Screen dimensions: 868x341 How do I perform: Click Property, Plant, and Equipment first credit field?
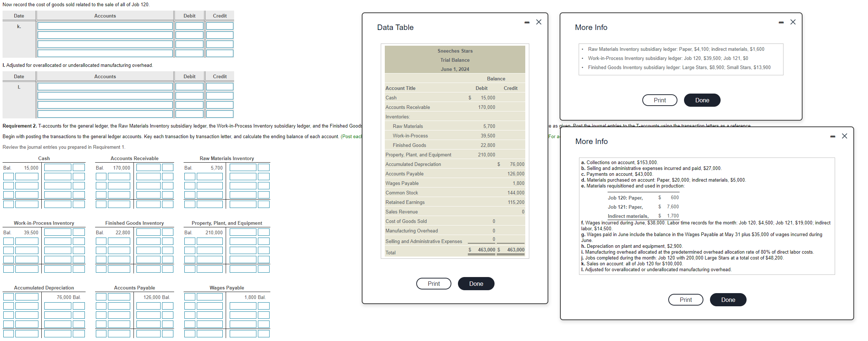point(243,232)
